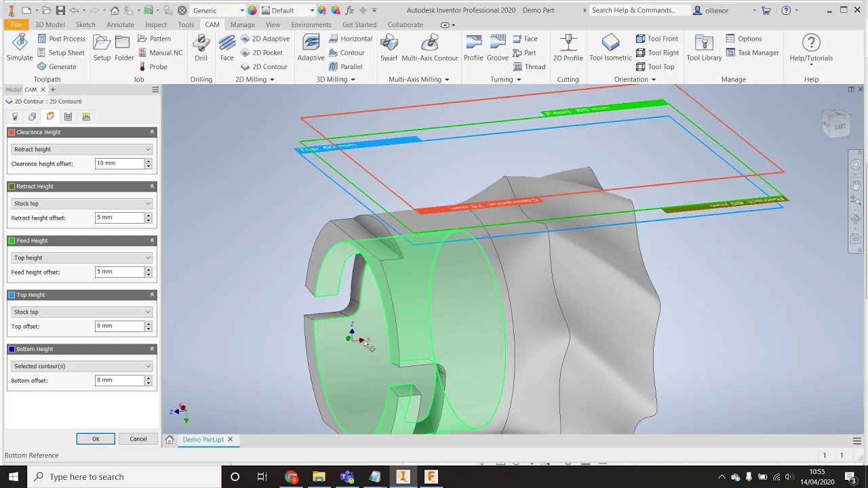Click the ViewCube in the viewport

[x=837, y=125]
